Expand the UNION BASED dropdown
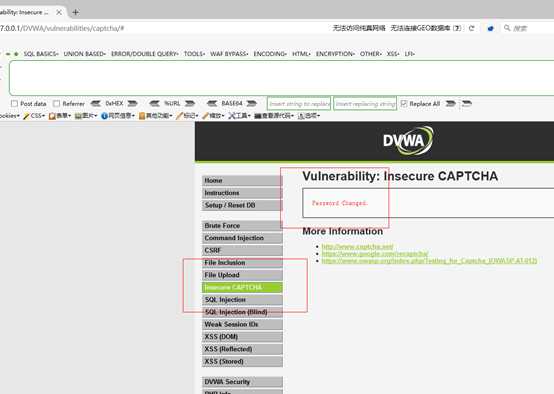Screen dimensions: 554x394 tap(85, 54)
